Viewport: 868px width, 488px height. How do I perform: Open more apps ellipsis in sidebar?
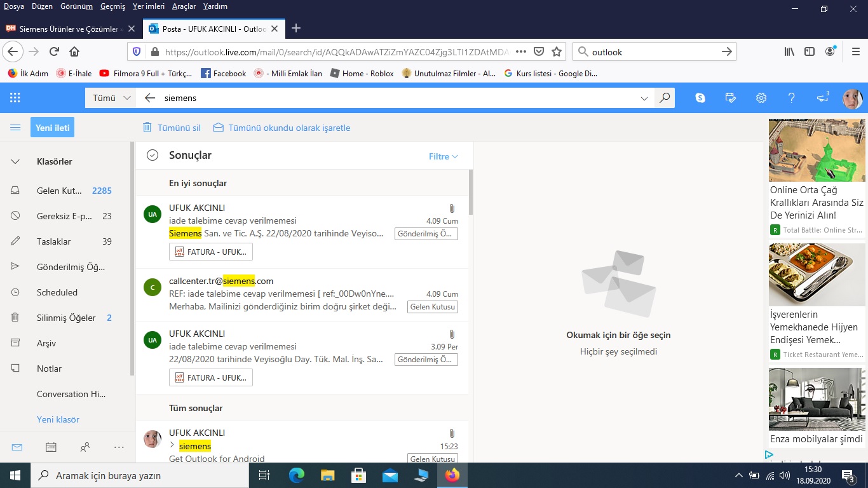(119, 447)
